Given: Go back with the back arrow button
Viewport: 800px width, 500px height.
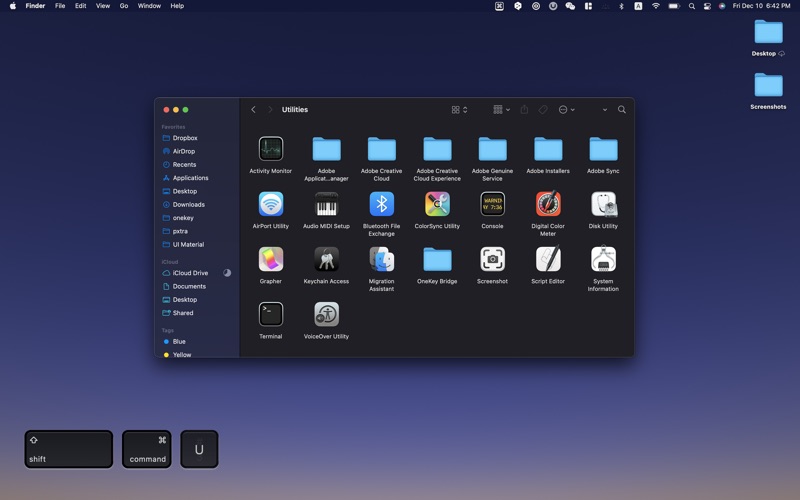Looking at the screenshot, I should pyautogui.click(x=254, y=110).
